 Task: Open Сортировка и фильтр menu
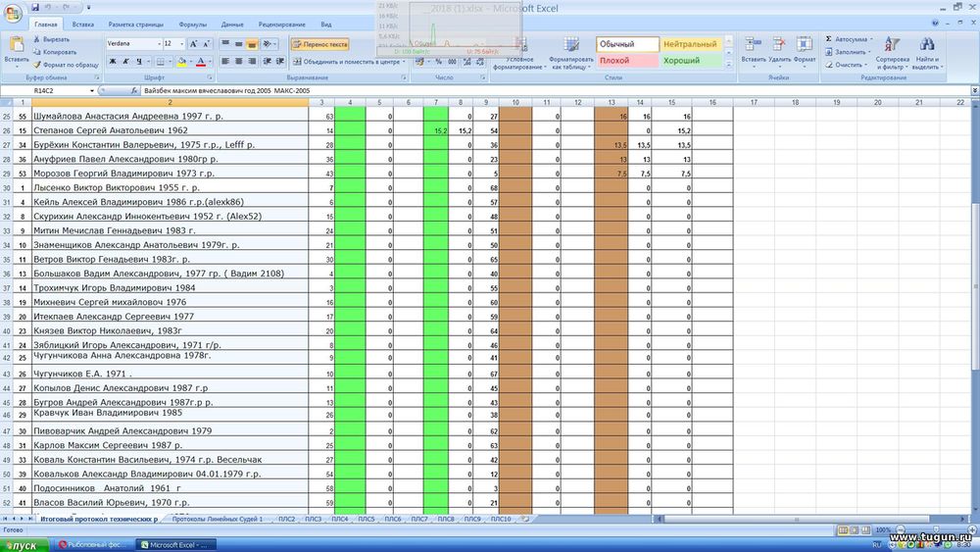[892, 52]
